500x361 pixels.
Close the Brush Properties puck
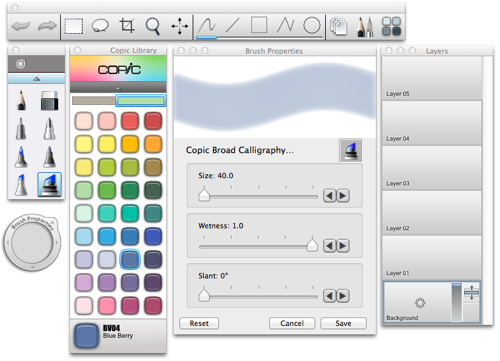(x=52, y=222)
